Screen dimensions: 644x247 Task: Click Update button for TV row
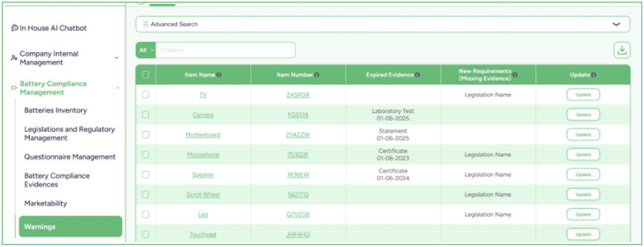click(583, 94)
